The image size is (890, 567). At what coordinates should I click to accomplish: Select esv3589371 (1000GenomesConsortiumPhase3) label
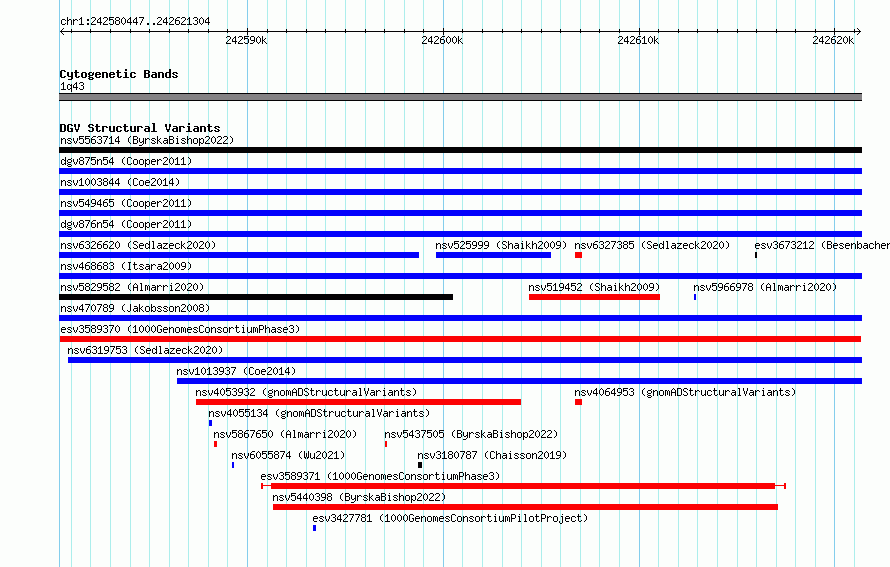[380, 476]
